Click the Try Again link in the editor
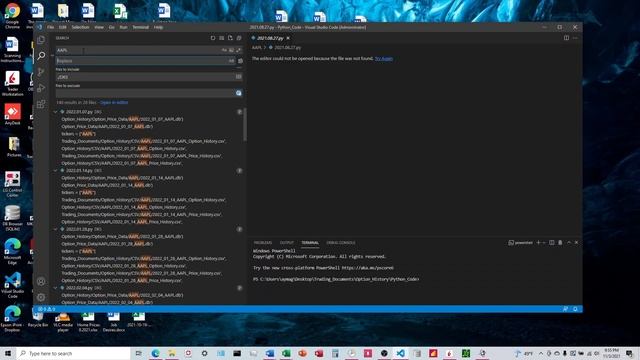The width and height of the screenshot is (640, 360). click(384, 59)
